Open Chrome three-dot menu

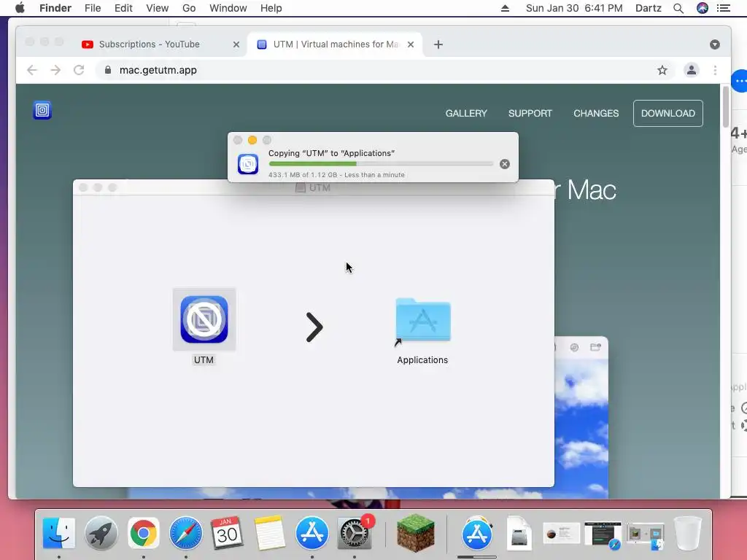715,71
